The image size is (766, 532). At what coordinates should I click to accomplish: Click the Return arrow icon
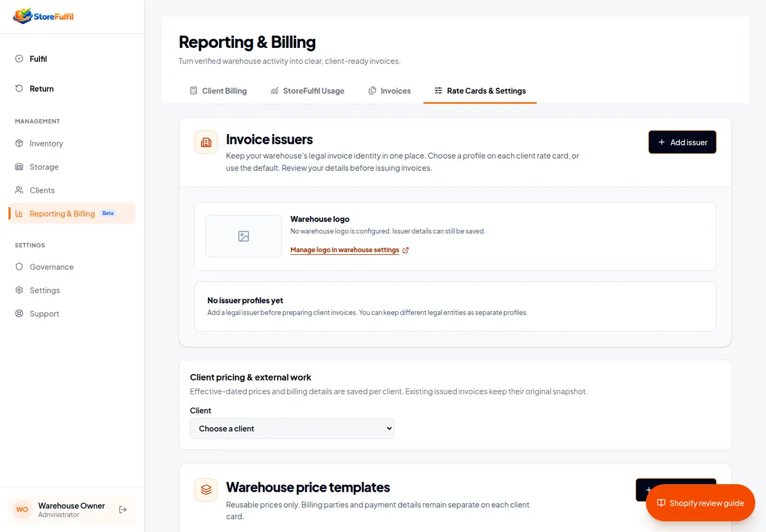(x=19, y=89)
